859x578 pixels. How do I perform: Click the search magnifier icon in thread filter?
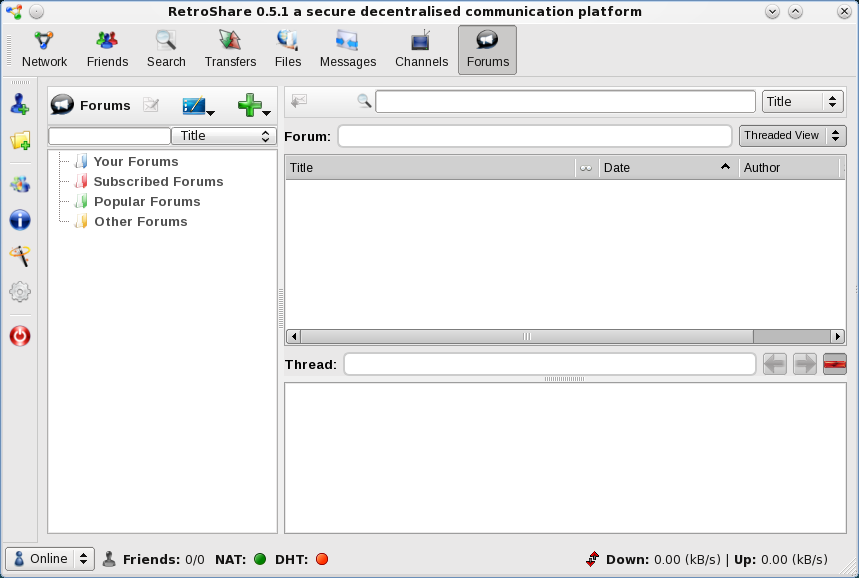click(x=364, y=101)
